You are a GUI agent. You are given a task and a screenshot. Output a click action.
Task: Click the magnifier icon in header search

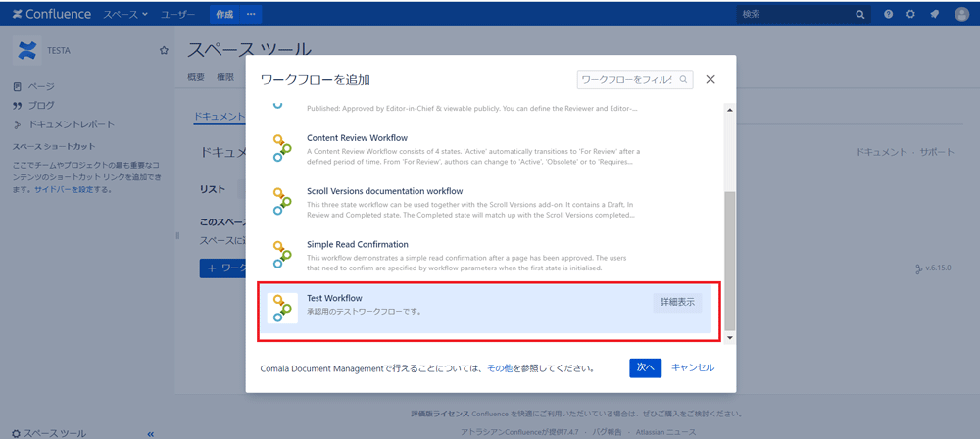pos(860,14)
